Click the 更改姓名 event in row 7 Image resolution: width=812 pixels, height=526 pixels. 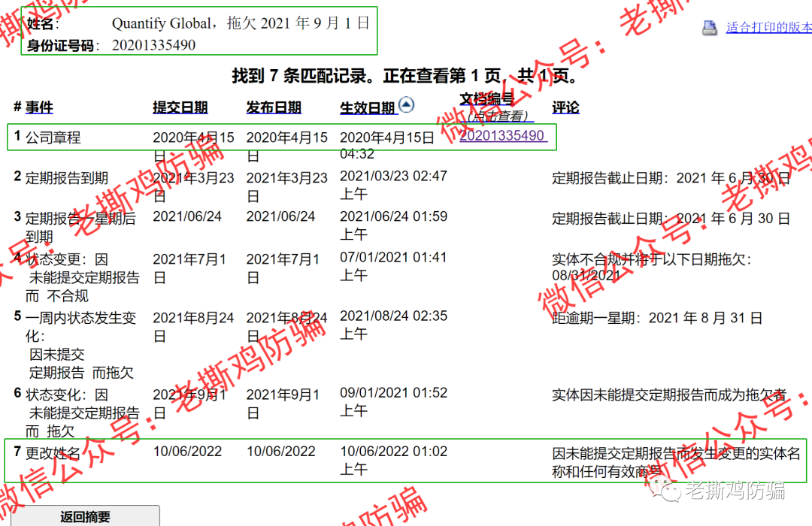coord(53,454)
